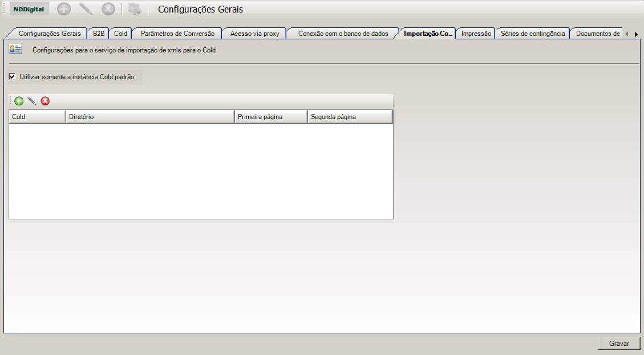Screen dimensions: 644x355
Task: Click the xml import description text
Action: pyautogui.click(x=124, y=50)
